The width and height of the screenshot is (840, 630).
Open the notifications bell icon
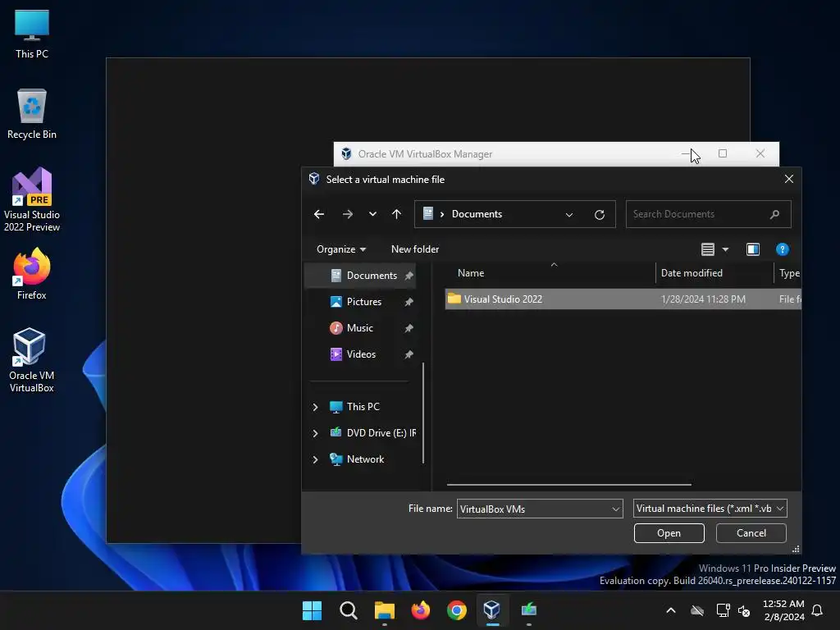[x=817, y=610]
